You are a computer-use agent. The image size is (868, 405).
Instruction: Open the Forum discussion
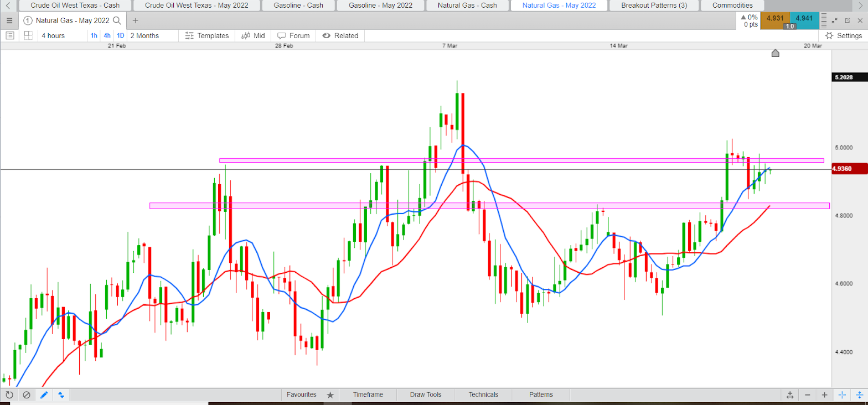tap(293, 35)
